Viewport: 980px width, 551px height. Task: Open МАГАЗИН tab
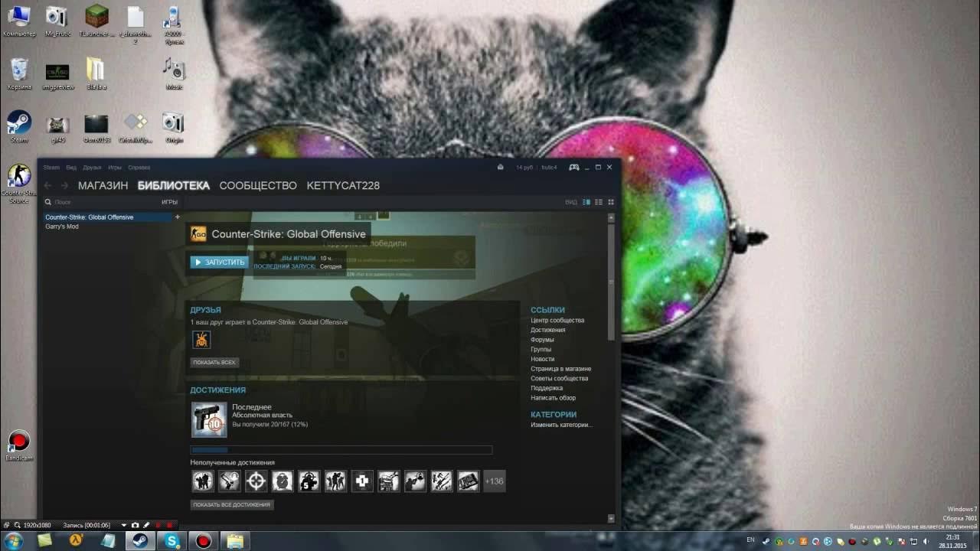tap(103, 185)
